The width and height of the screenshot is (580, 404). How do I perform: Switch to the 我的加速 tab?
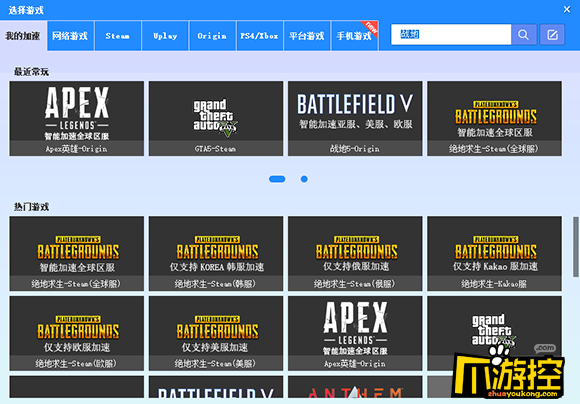pos(23,36)
